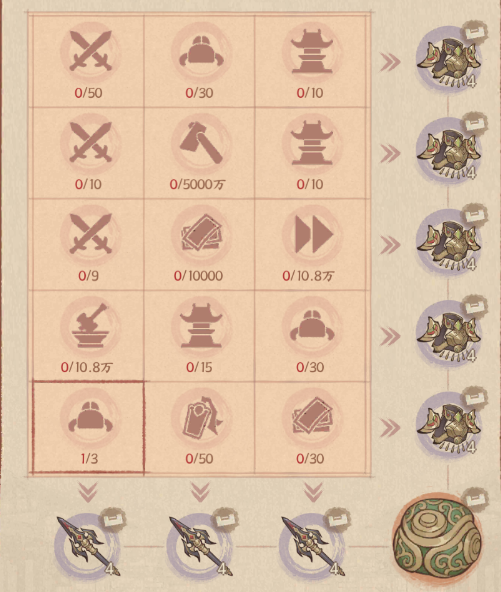The height and width of the screenshot is (592, 501).
Task: Claim the third column spear reward
Action: pyautogui.click(x=313, y=546)
